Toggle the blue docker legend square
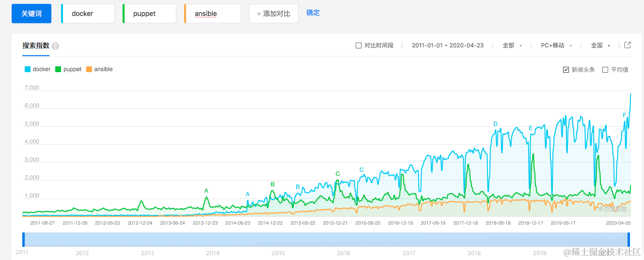Viewport: 644px width, 260px height. tap(28, 69)
